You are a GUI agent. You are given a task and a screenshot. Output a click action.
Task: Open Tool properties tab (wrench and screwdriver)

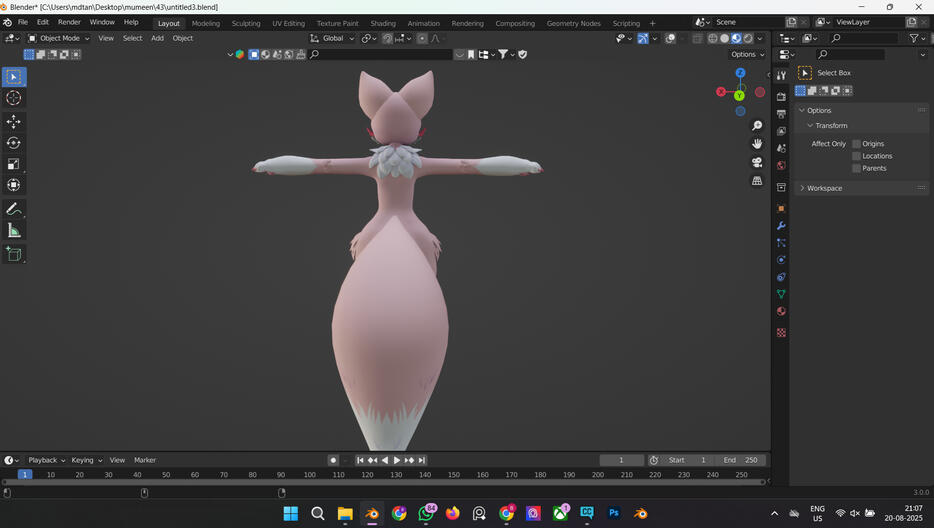[782, 75]
